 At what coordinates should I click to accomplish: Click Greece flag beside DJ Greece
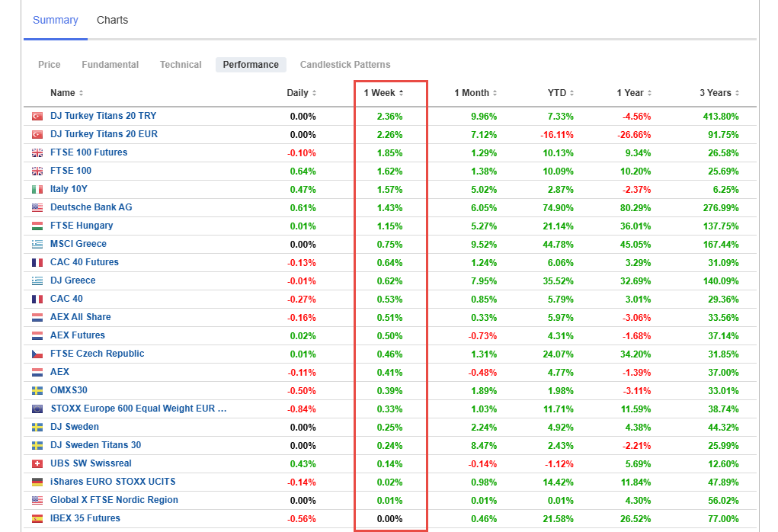point(37,281)
